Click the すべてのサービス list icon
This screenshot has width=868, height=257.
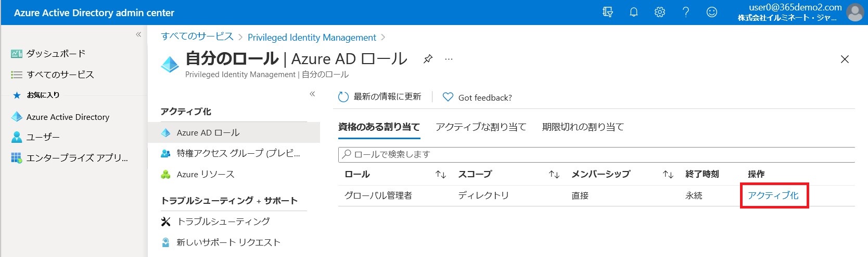(17, 75)
